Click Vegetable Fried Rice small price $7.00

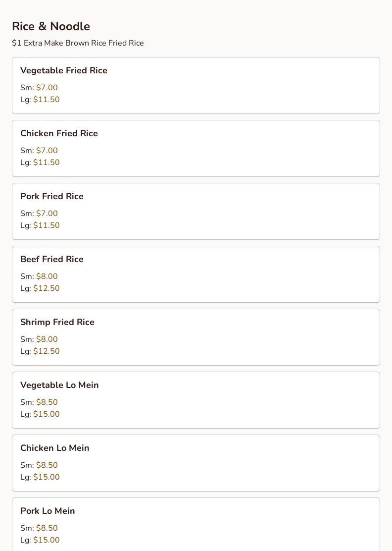(47, 88)
